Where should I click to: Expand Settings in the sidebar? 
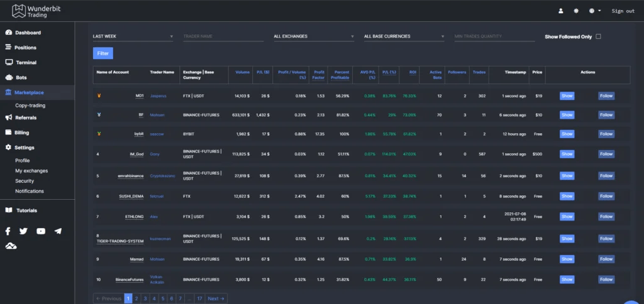click(x=19, y=147)
